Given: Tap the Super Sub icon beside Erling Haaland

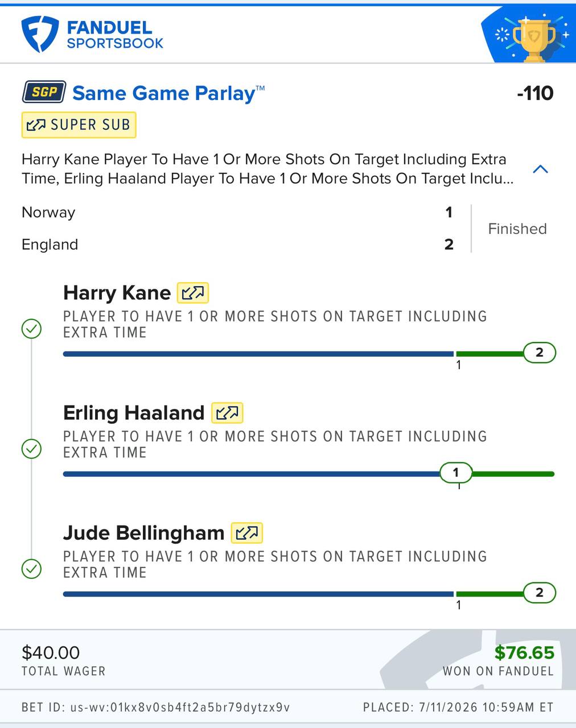Looking at the screenshot, I should (227, 413).
